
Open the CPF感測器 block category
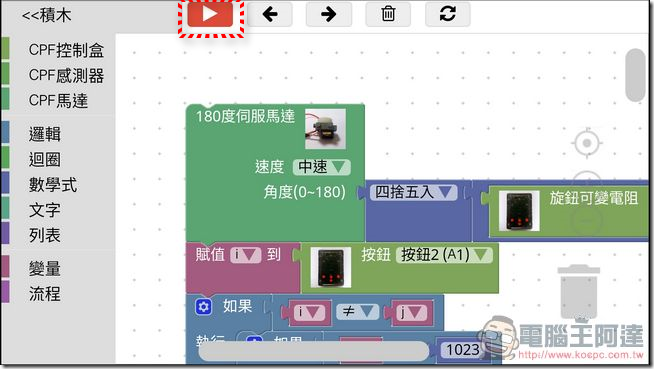(66, 75)
